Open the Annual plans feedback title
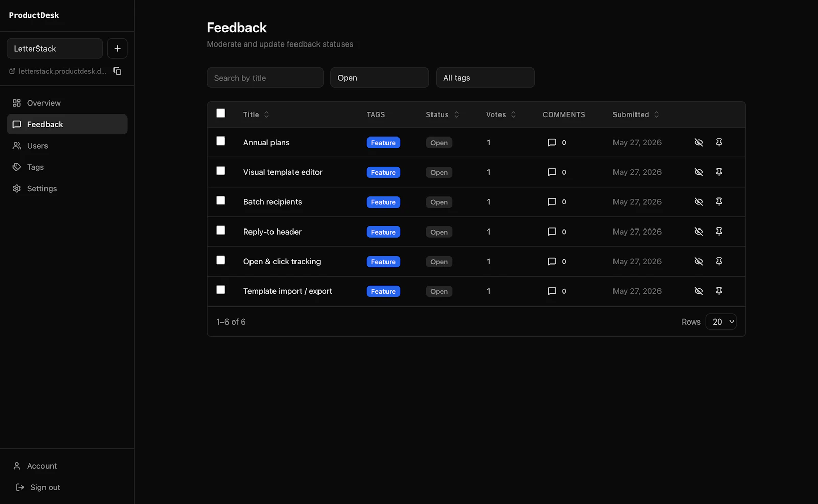The image size is (818, 504). (266, 142)
